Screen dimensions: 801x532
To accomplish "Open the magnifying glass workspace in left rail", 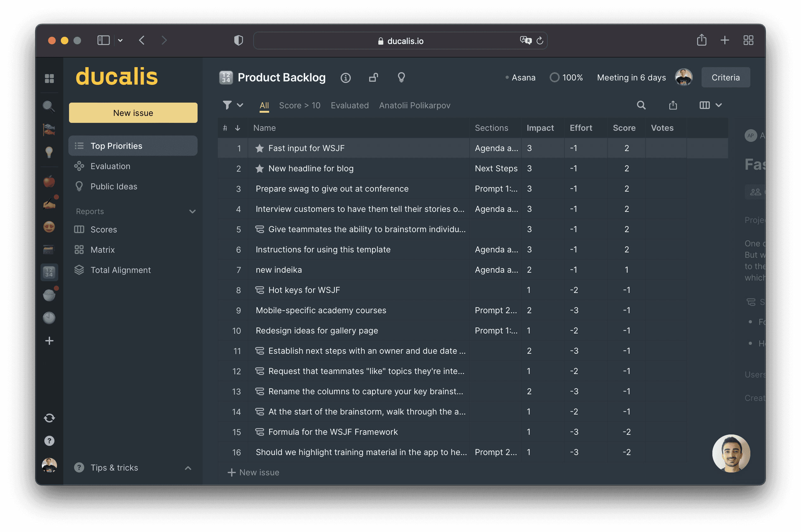I will [49, 106].
